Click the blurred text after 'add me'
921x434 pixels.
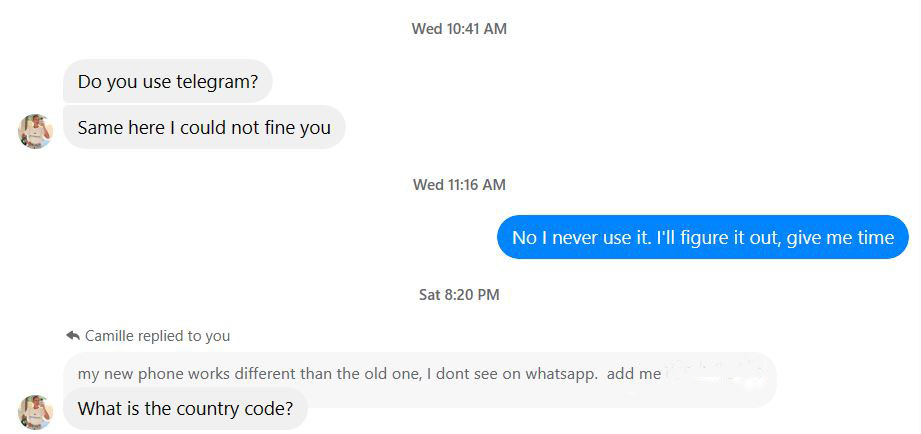[715, 373]
